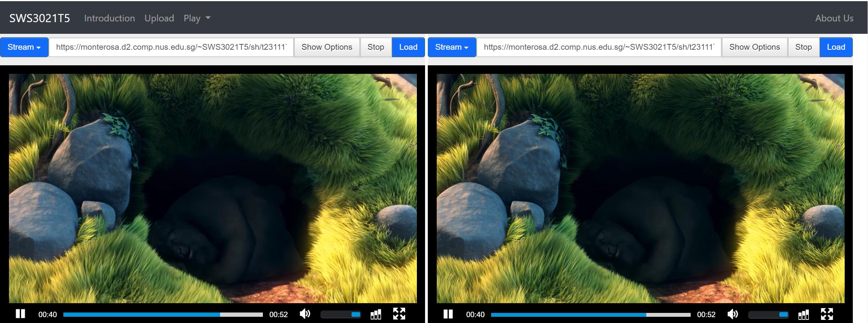868x323 pixels.
Task: Click the left video frame
Action: (213, 189)
